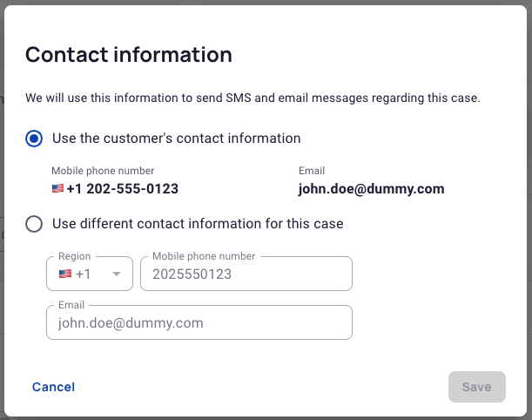Open the Region country code selector
This screenshot has height=420, width=532.
coord(90,274)
